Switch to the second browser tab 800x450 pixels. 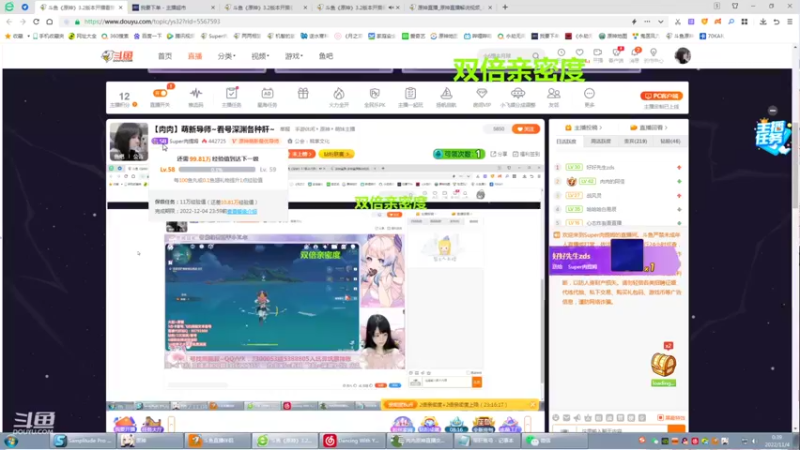(172, 8)
